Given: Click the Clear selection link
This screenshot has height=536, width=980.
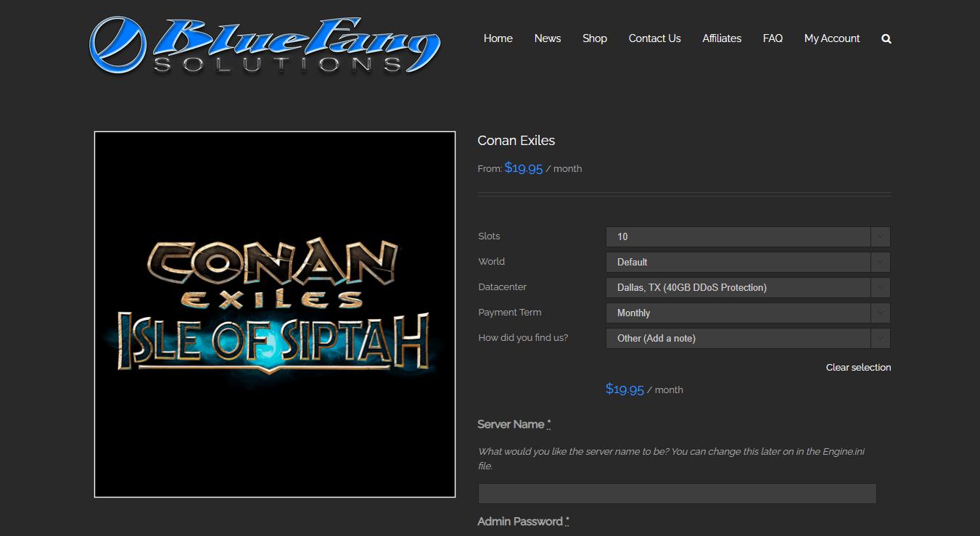Looking at the screenshot, I should coord(858,368).
